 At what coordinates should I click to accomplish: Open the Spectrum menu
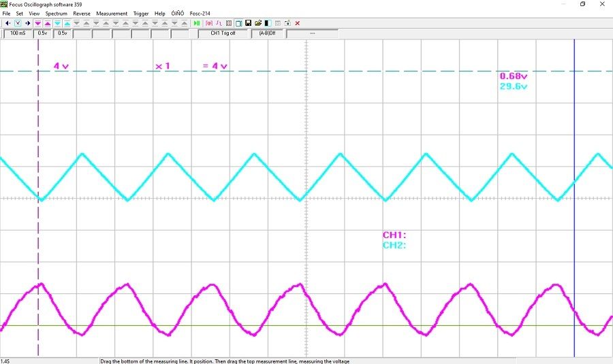click(x=57, y=14)
